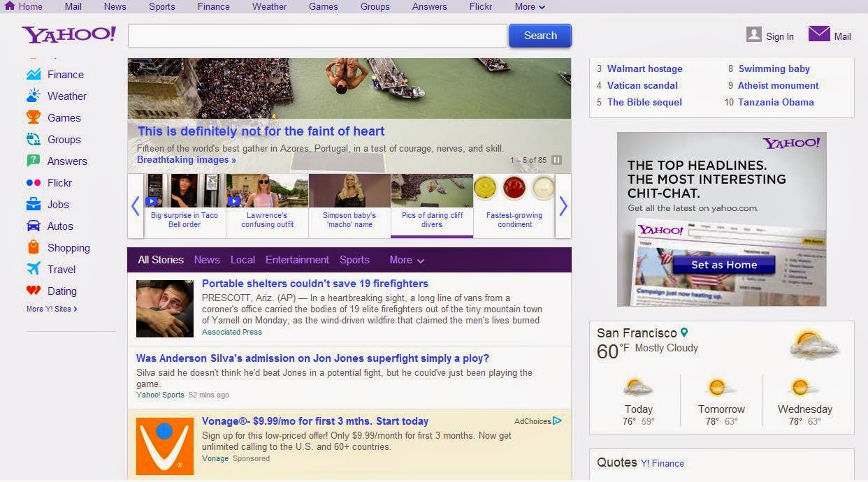Expand More Y! Sites in sidebar
Viewport: 868px width, 482px height.
coord(52,309)
